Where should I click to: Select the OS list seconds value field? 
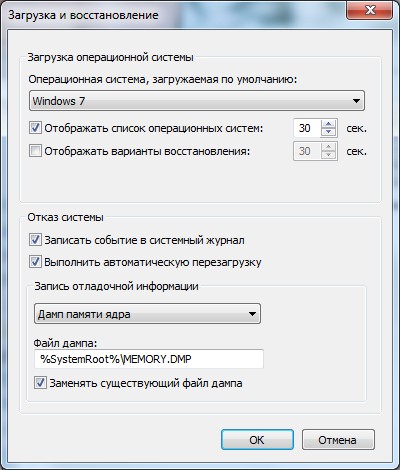[307, 128]
